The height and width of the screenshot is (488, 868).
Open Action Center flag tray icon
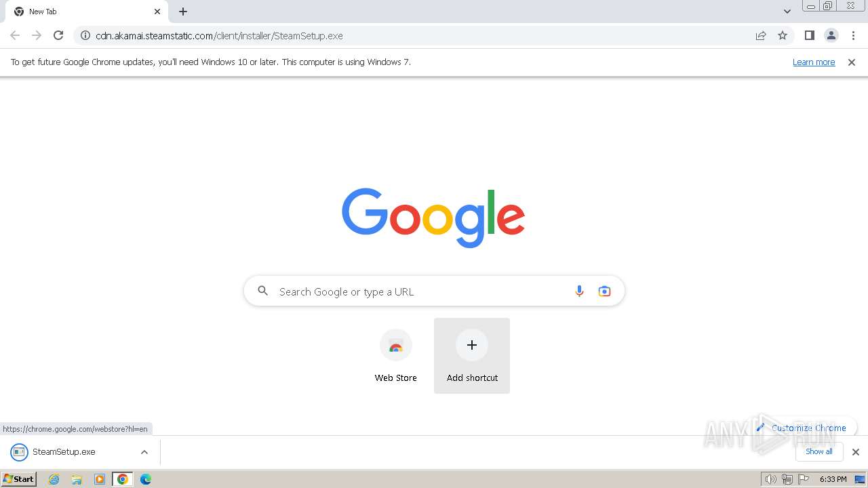804,479
